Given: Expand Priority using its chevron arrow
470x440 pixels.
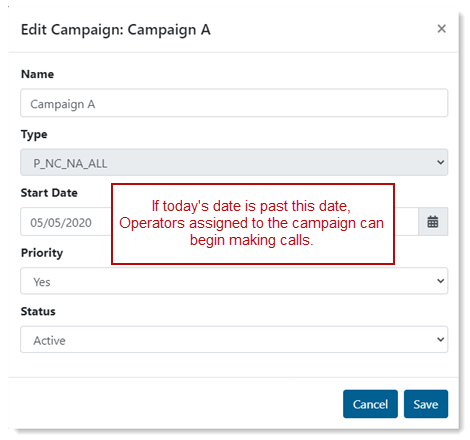Looking at the screenshot, I should point(440,281).
